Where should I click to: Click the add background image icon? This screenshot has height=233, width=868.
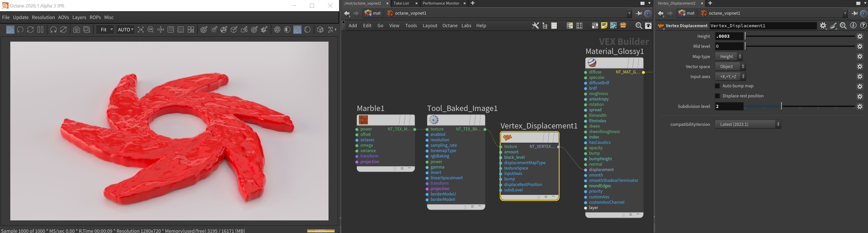tap(613, 26)
